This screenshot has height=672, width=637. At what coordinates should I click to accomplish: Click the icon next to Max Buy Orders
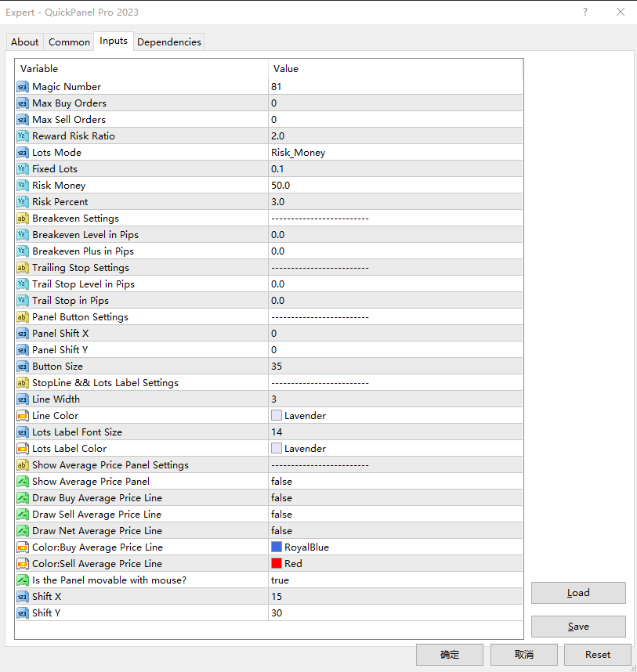pos(23,103)
